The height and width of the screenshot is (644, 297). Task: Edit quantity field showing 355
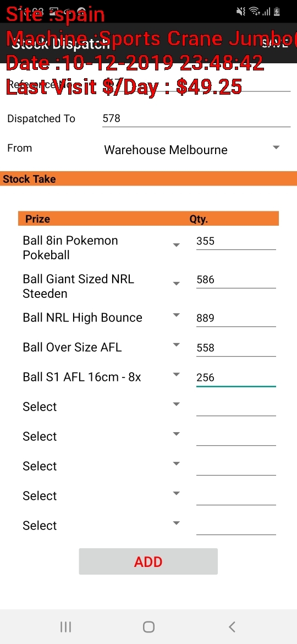coord(236,241)
